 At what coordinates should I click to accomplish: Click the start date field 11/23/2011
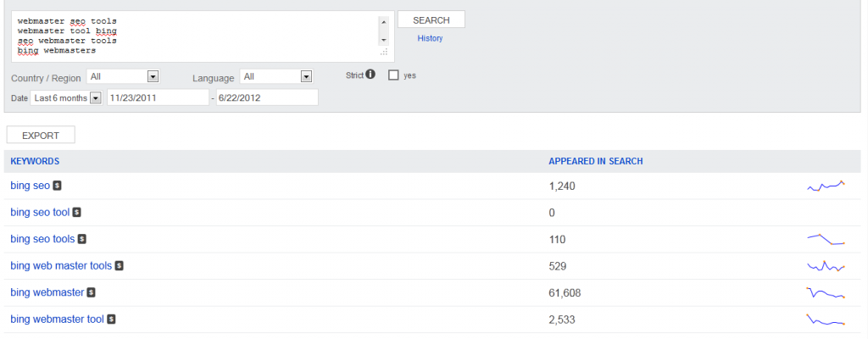(x=158, y=97)
